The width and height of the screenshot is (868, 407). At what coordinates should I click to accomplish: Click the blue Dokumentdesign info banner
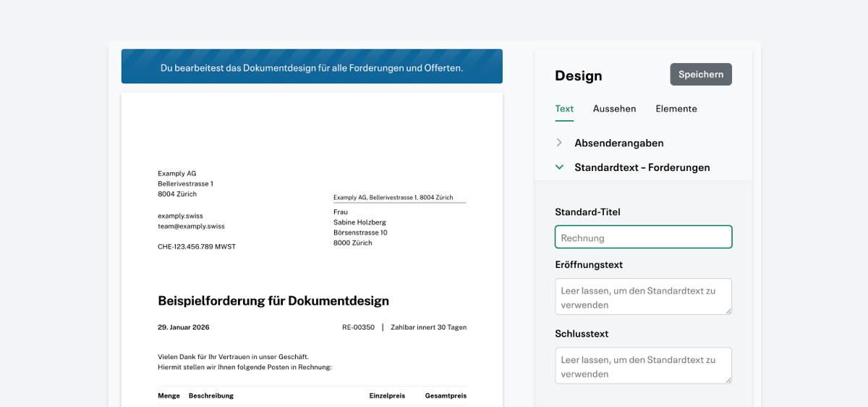[312, 67]
